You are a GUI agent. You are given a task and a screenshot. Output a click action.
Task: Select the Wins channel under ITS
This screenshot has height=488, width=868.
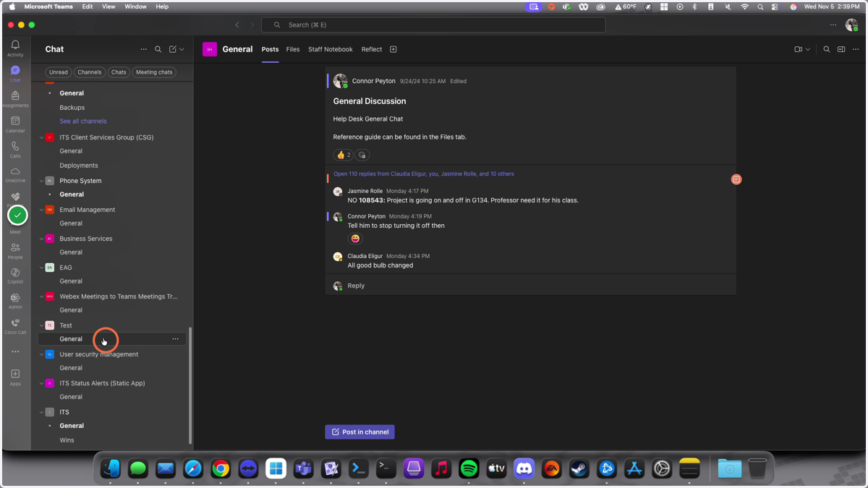click(67, 440)
